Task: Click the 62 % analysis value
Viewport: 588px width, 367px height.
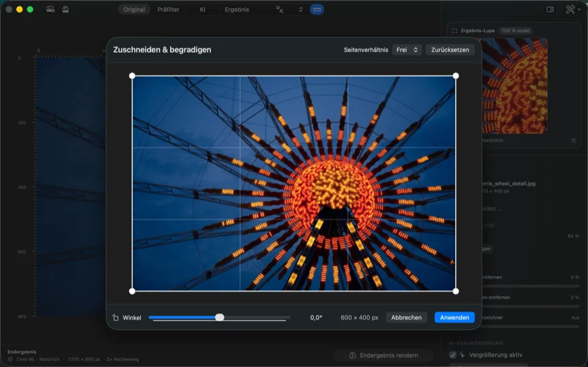Action: 574,236
